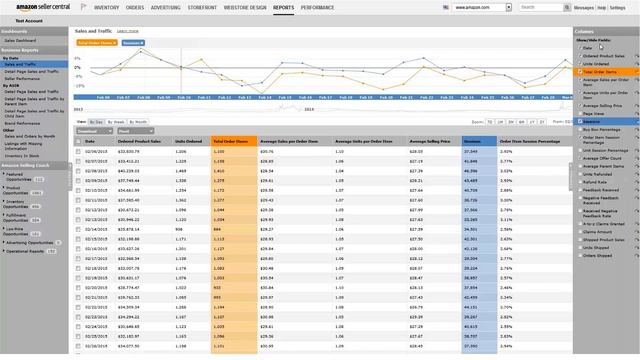Open the Performance menu
Image resolution: width=640 pixels, height=360 pixels.
pos(318,8)
